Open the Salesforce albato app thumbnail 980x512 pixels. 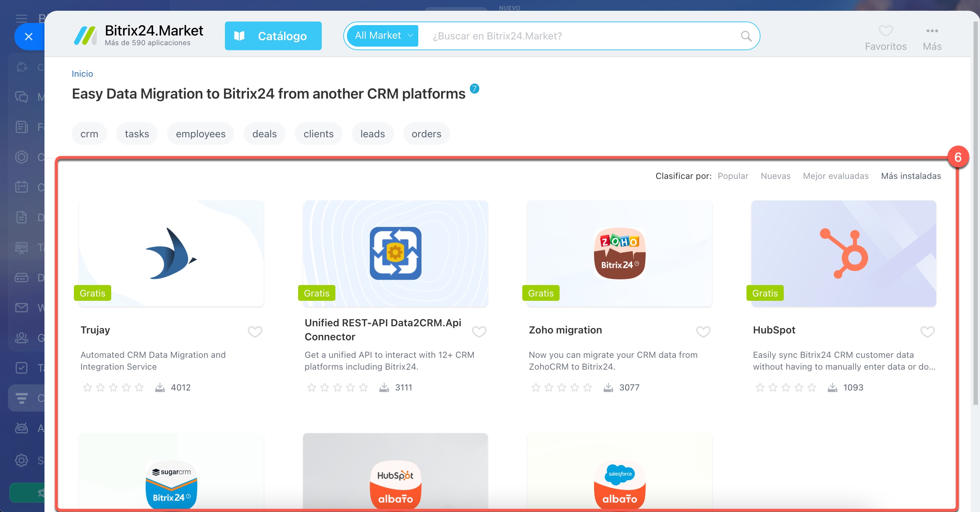(x=619, y=472)
